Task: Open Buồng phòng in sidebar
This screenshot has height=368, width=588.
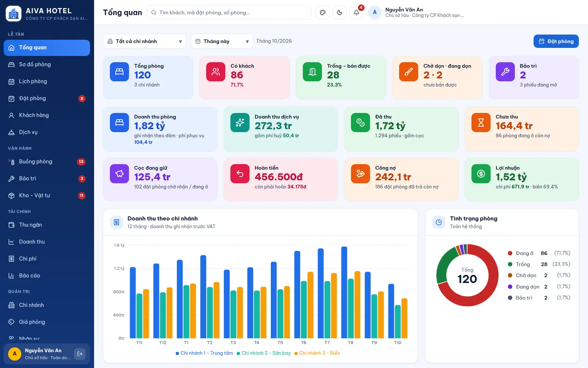Action: (47, 162)
